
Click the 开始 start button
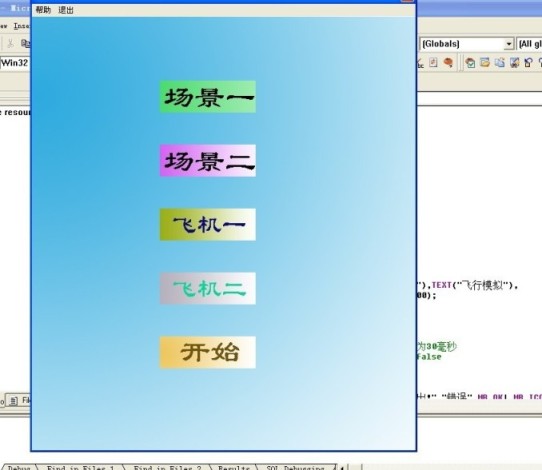(208, 352)
